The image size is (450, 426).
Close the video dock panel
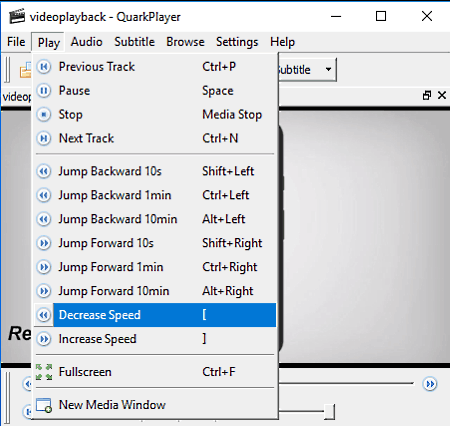[442, 96]
